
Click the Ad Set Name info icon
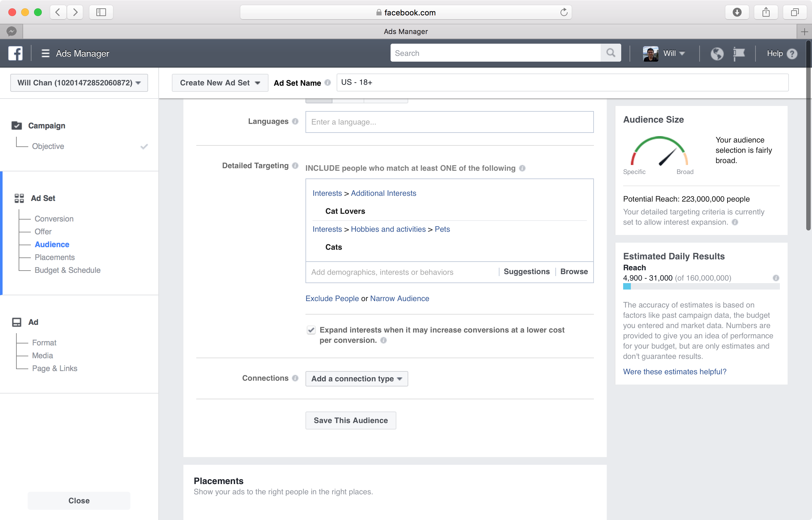tap(327, 83)
